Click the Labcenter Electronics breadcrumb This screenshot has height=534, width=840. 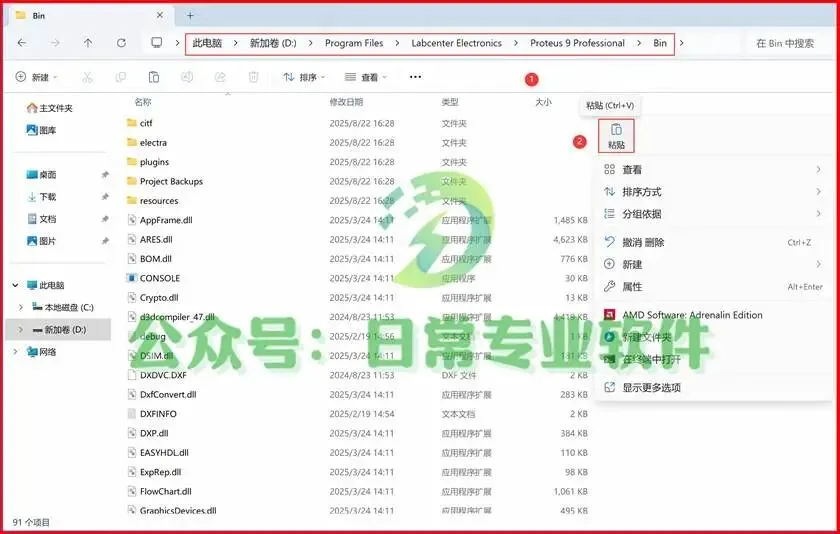tap(456, 43)
